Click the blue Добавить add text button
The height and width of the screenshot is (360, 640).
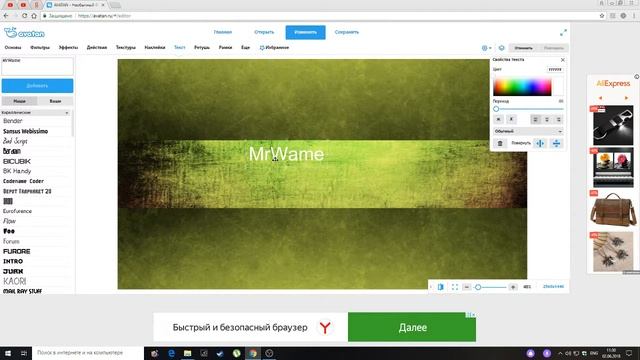click(37, 86)
